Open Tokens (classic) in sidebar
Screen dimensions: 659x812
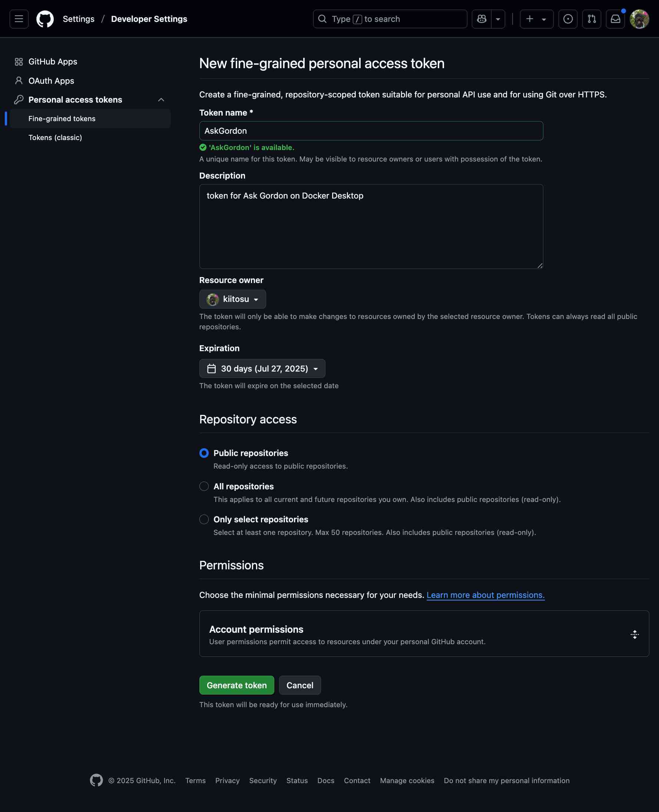pyautogui.click(x=55, y=137)
